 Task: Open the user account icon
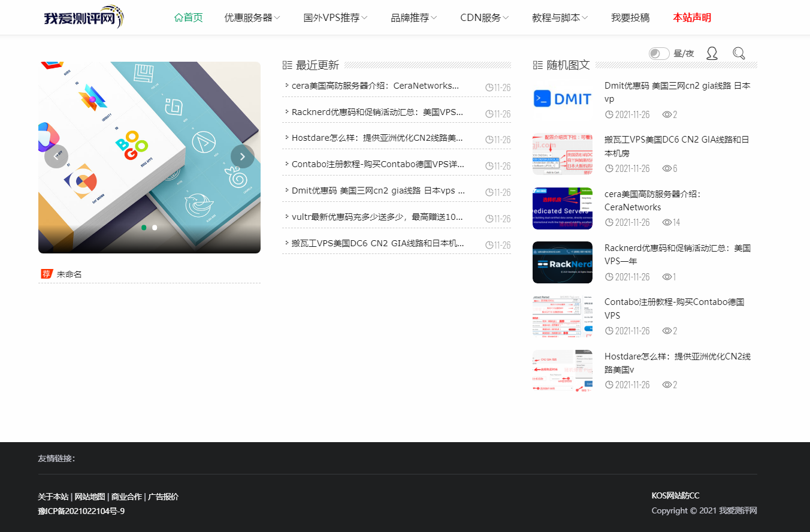click(x=712, y=53)
